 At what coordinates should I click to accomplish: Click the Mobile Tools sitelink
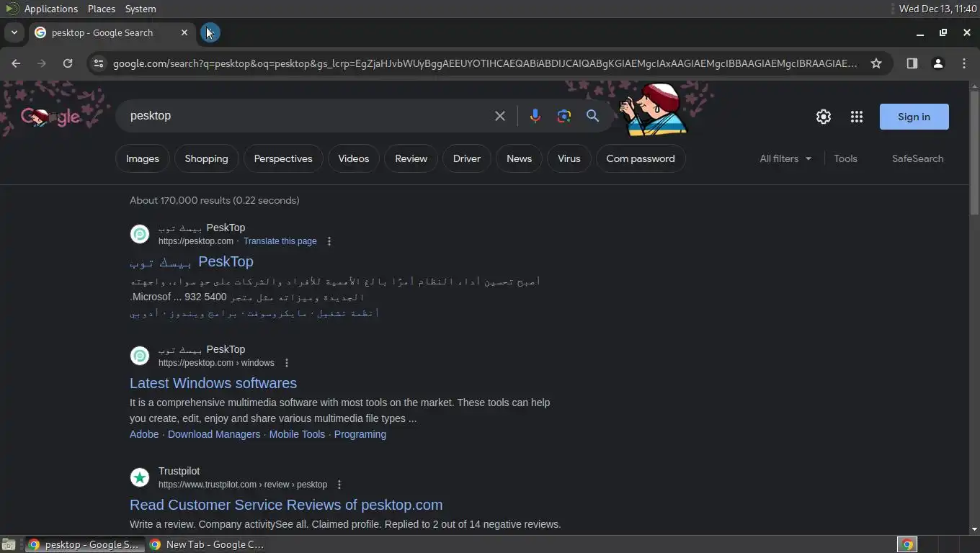(297, 434)
